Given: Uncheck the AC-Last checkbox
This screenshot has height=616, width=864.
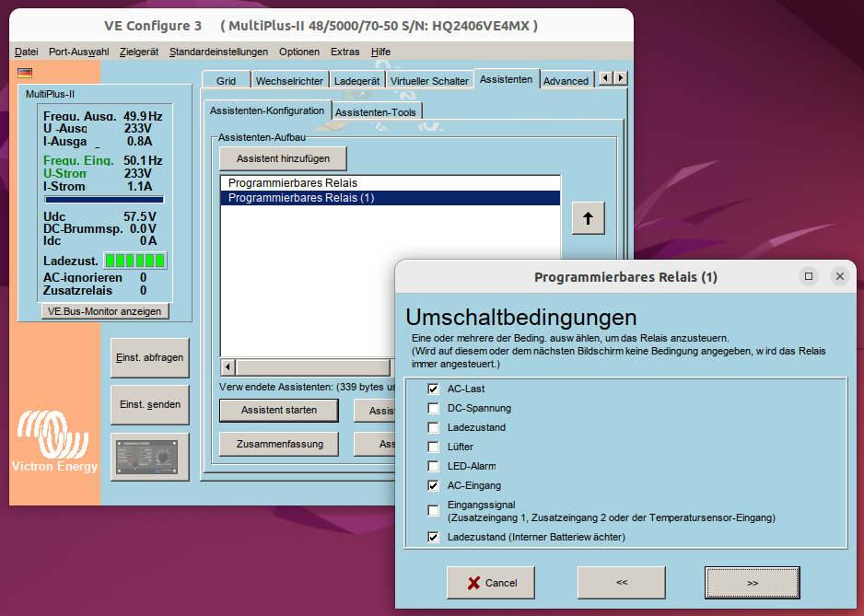Looking at the screenshot, I should click(434, 389).
